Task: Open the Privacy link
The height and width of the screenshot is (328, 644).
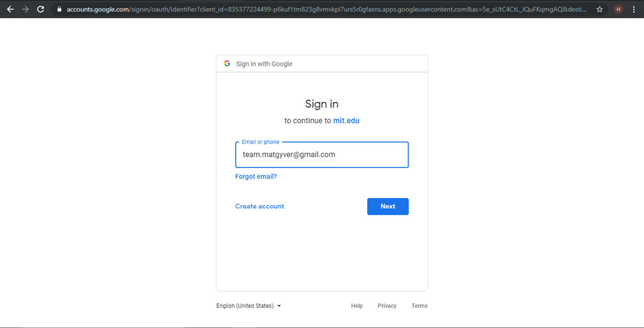Action: coord(387,306)
